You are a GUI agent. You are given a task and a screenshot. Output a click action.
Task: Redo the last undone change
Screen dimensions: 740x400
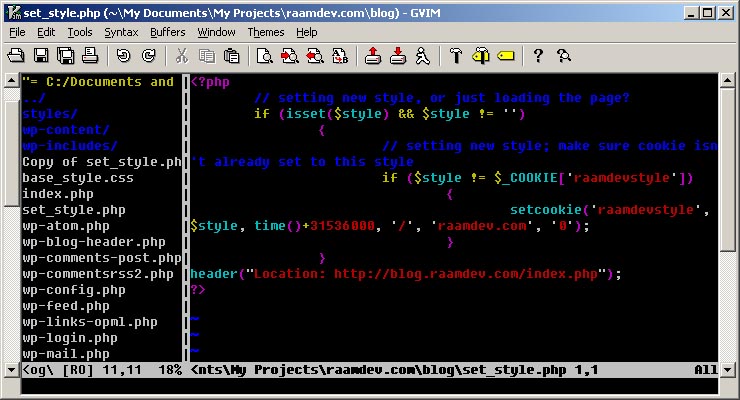(148, 56)
